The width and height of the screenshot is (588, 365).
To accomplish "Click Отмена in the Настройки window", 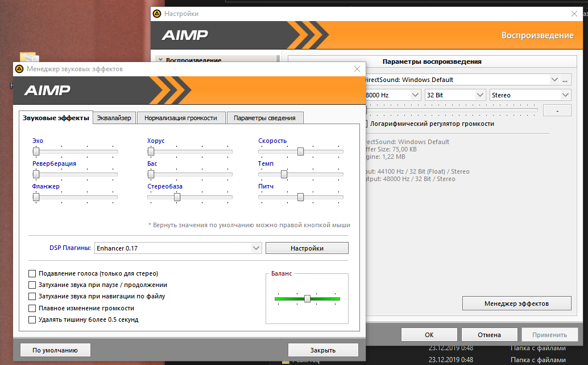I will coord(489,335).
